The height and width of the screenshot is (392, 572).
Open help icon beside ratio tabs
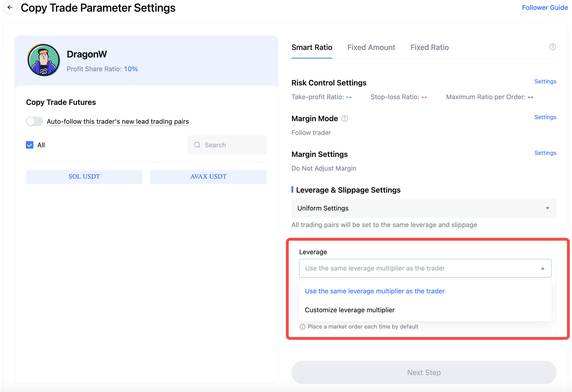pos(553,47)
